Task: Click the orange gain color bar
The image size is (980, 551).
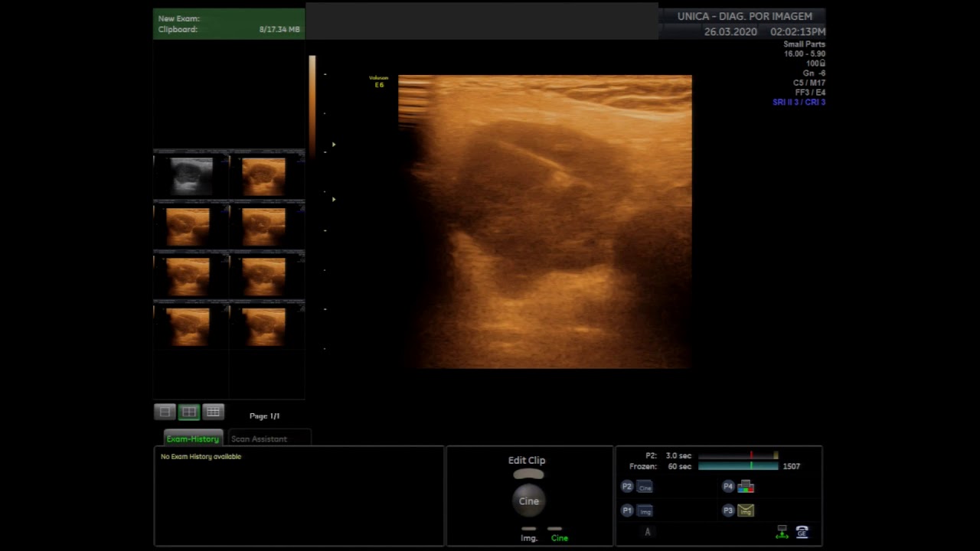Action: tap(312, 107)
